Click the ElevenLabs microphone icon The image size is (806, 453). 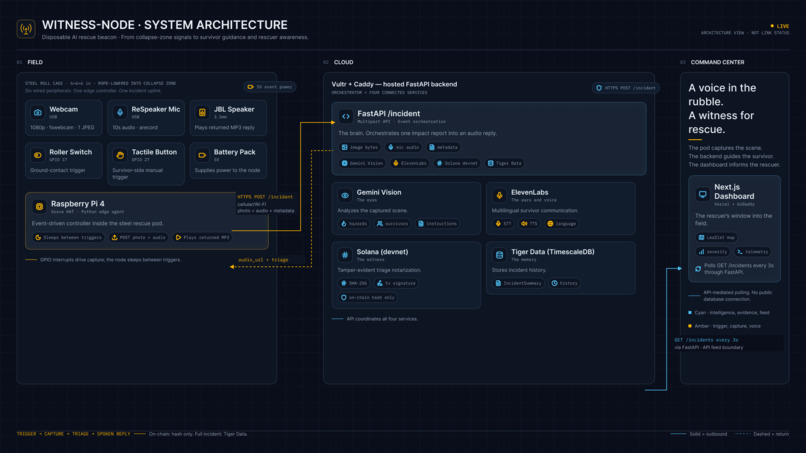click(499, 195)
